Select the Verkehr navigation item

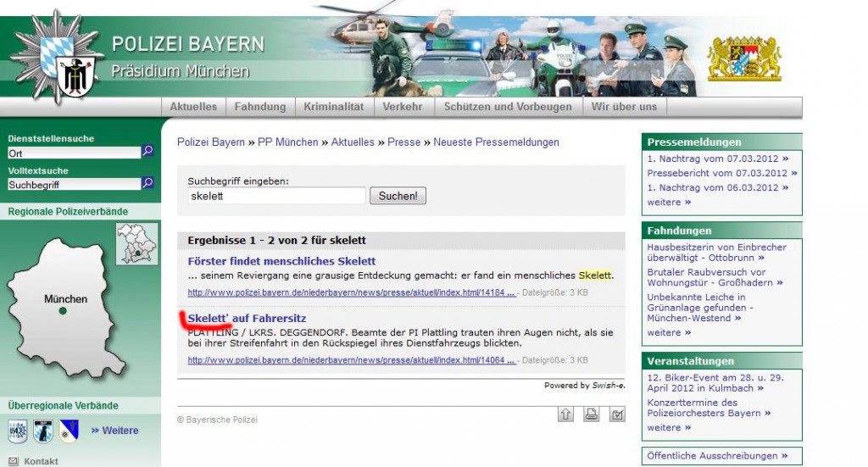click(403, 107)
